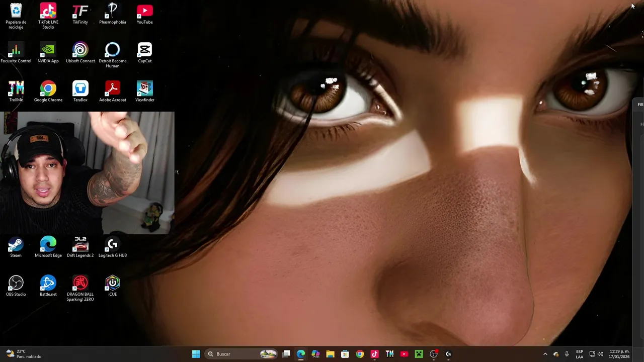Select the Ubisoft Connect desktop icon
This screenshot has width=644, height=362.
[x=80, y=53]
